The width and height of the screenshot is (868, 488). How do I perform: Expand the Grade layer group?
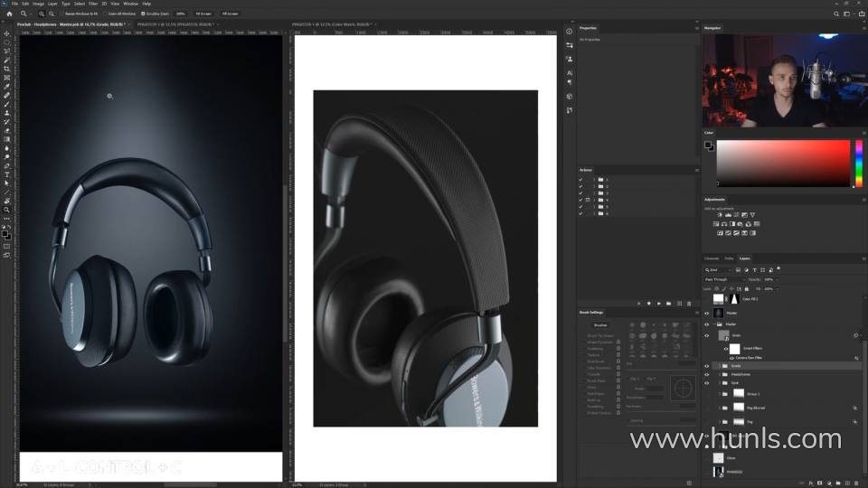click(719, 366)
